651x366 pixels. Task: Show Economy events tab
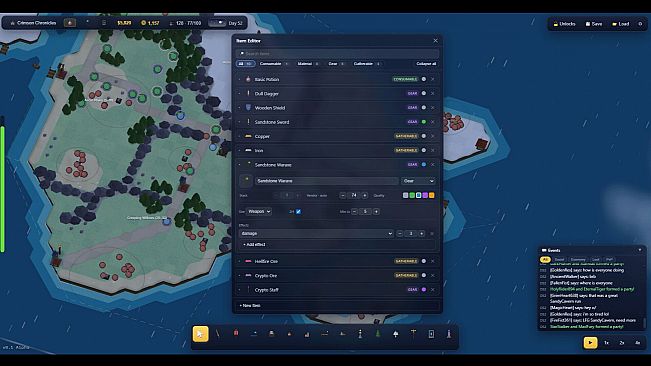(x=578, y=260)
